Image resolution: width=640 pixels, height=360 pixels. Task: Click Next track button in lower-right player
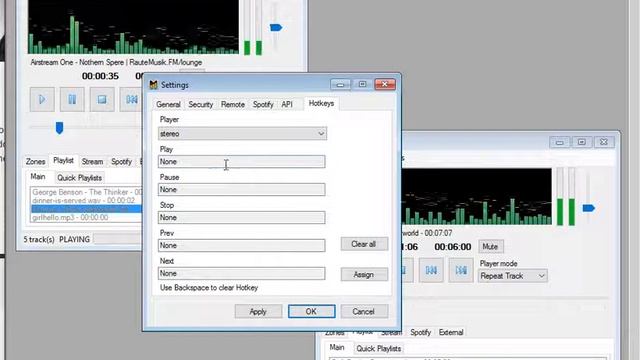click(x=461, y=270)
